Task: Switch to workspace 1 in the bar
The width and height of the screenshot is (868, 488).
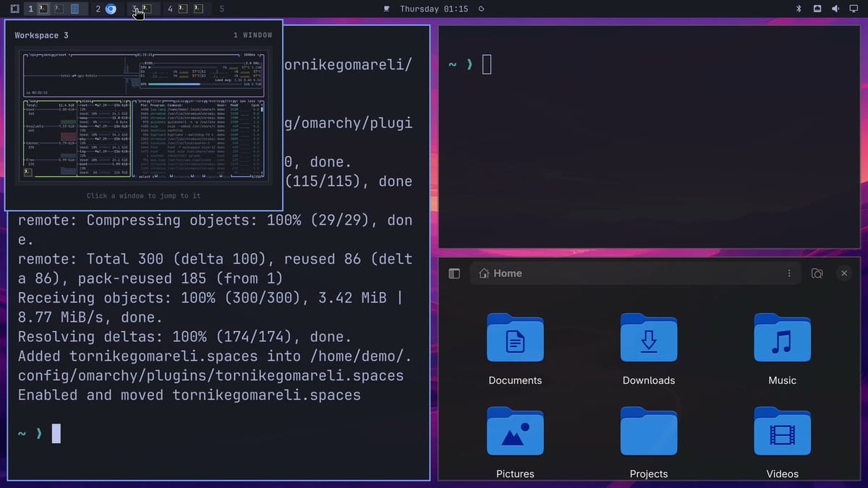Action: [30, 9]
